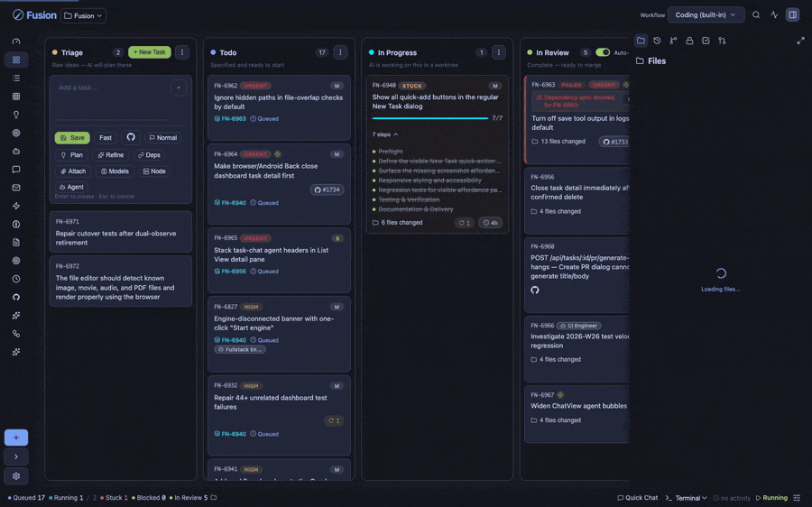Open the branch icon in right panel toolbar
812x507 pixels.
[x=673, y=41]
